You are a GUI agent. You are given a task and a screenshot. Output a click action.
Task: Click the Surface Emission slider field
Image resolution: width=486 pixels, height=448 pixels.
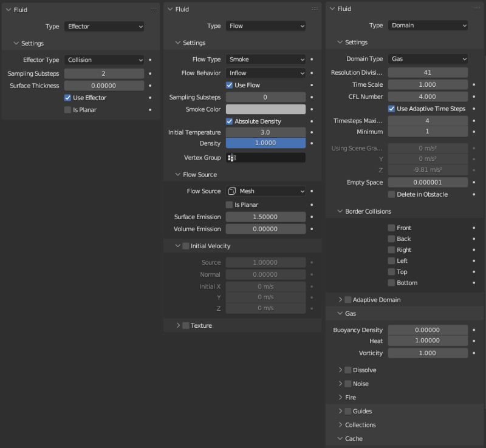(x=265, y=217)
